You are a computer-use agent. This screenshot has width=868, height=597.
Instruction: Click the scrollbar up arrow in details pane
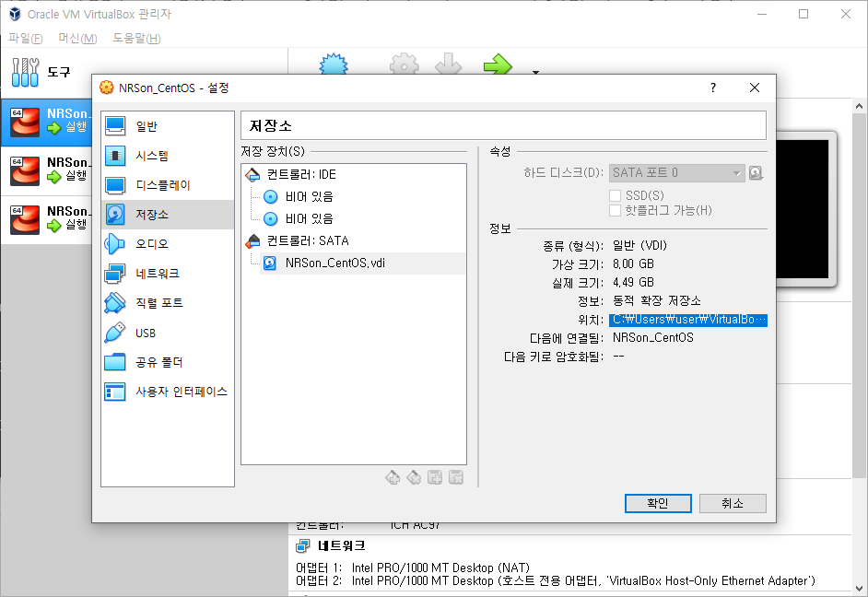pyautogui.click(x=859, y=106)
